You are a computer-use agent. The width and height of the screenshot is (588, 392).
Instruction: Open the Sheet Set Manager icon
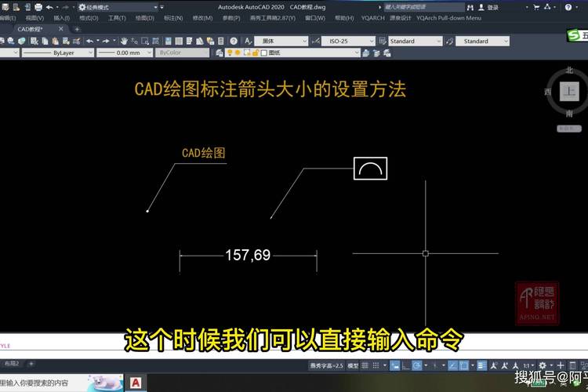tap(200, 41)
